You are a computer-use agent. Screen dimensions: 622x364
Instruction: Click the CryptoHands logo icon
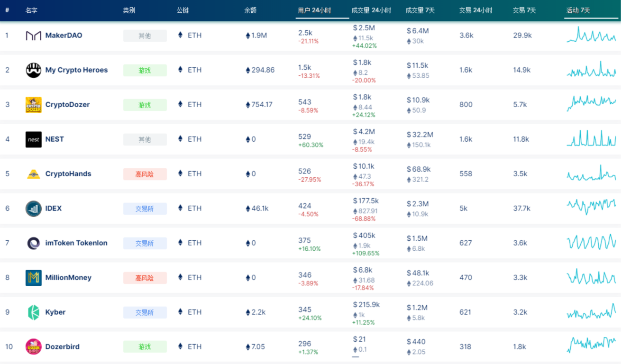point(34,174)
